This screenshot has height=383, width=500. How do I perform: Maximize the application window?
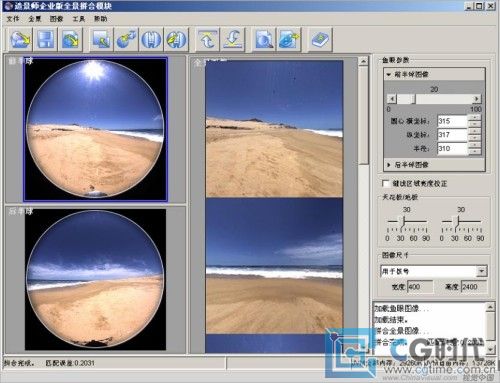(479, 6)
